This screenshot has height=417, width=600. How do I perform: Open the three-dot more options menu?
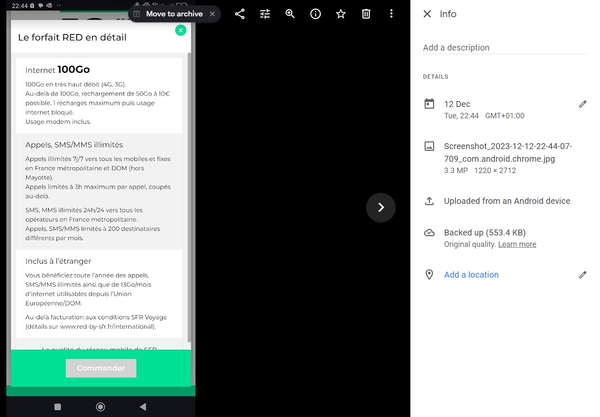point(391,14)
